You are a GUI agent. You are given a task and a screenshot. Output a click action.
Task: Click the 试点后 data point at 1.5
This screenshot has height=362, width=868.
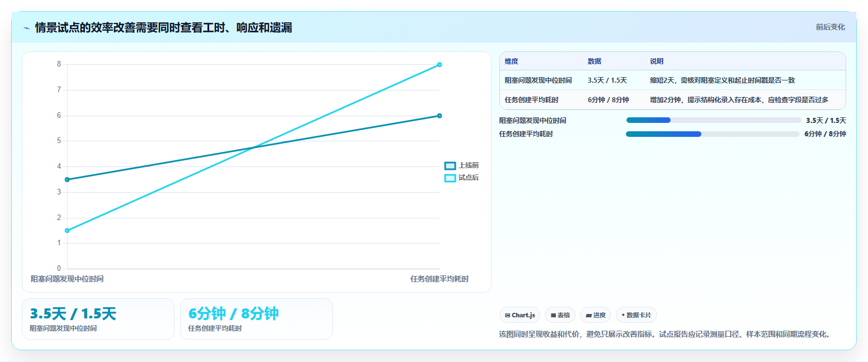[x=67, y=231]
